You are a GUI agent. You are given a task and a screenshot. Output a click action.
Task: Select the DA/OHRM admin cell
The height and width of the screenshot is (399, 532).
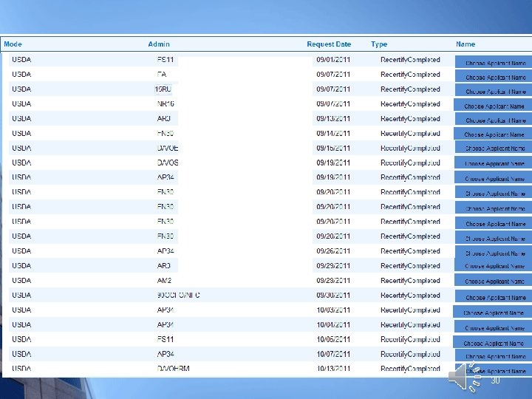point(174,369)
